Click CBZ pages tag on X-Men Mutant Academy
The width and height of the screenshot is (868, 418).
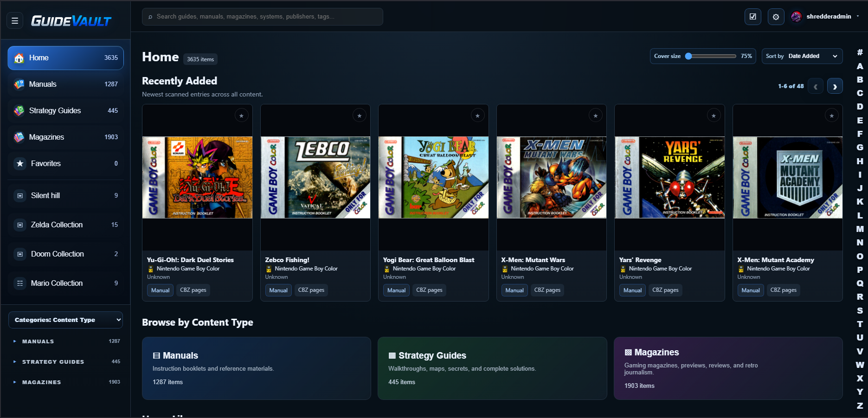tap(784, 290)
